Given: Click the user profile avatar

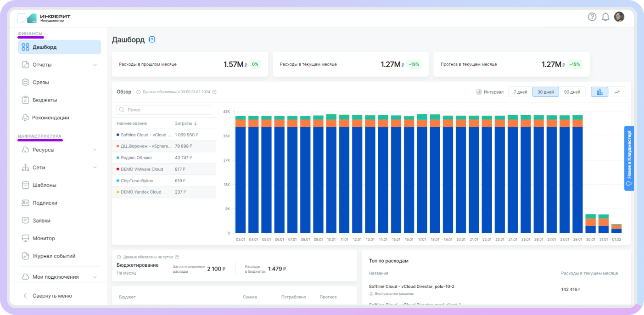Looking at the screenshot, I should click(x=619, y=17).
